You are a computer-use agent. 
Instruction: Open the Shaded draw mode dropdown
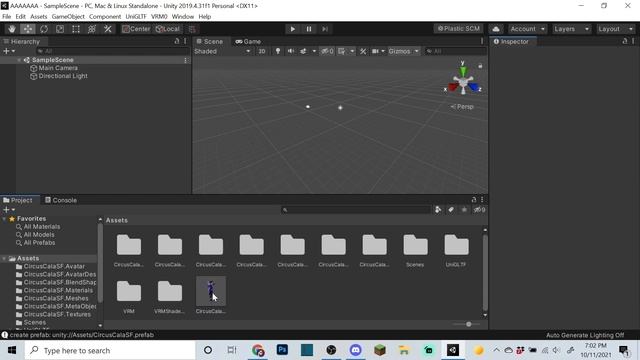222,51
